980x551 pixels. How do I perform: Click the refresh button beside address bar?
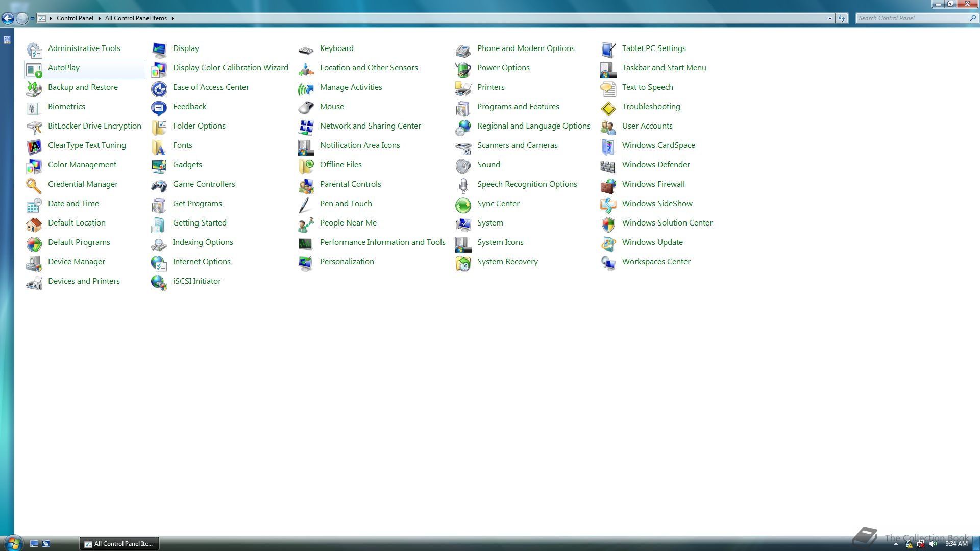coord(842,18)
